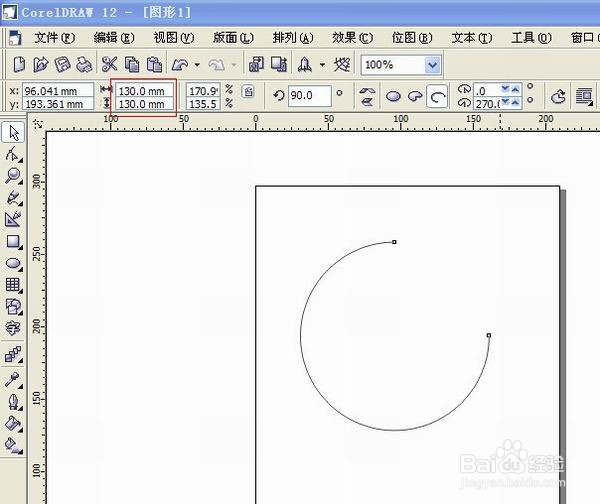Select the Shape tool
The width and height of the screenshot is (600, 504).
pos(13,154)
